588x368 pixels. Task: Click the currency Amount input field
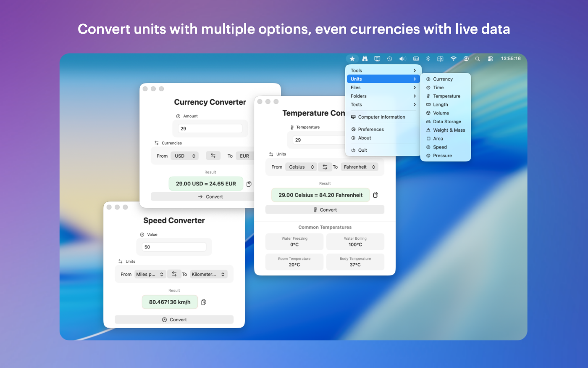pyautogui.click(x=210, y=129)
